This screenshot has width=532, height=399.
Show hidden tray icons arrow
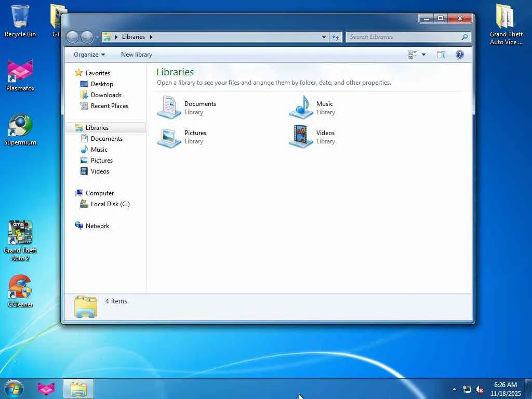click(455, 389)
